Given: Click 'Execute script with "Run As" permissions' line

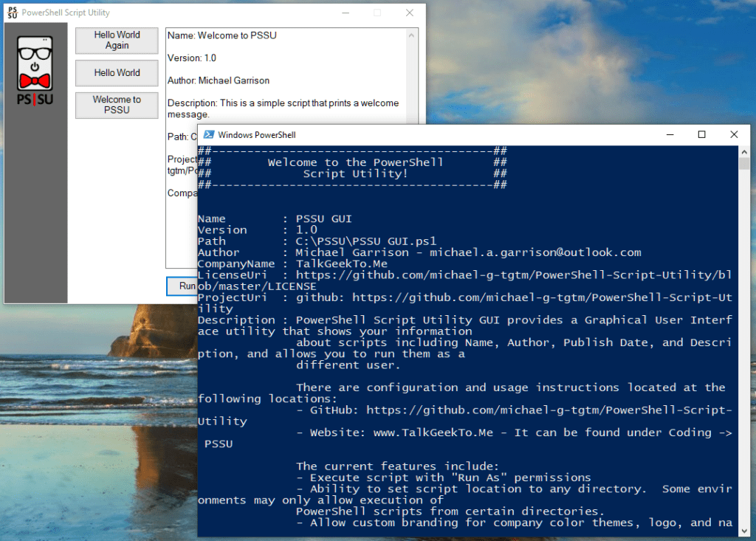Looking at the screenshot, I should 444,478.
